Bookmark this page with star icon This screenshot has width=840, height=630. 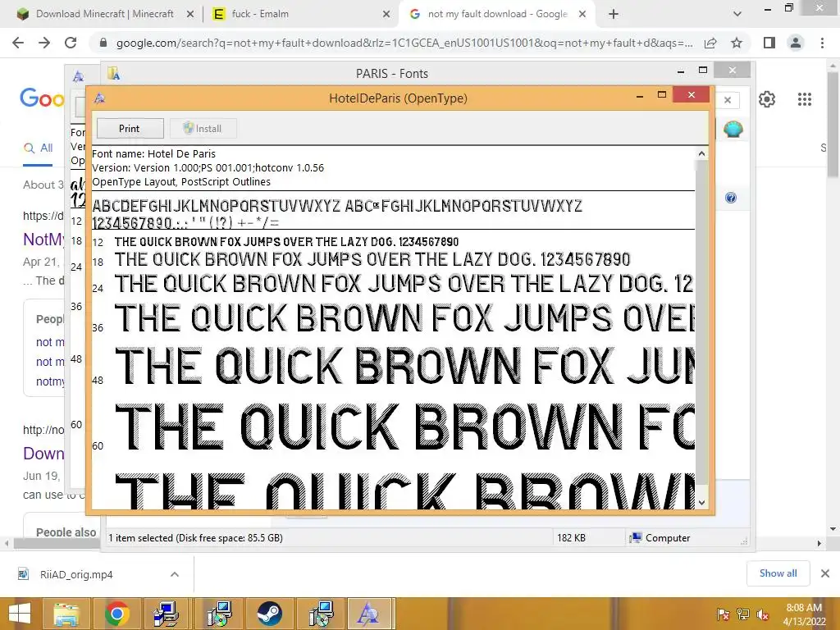pos(737,43)
